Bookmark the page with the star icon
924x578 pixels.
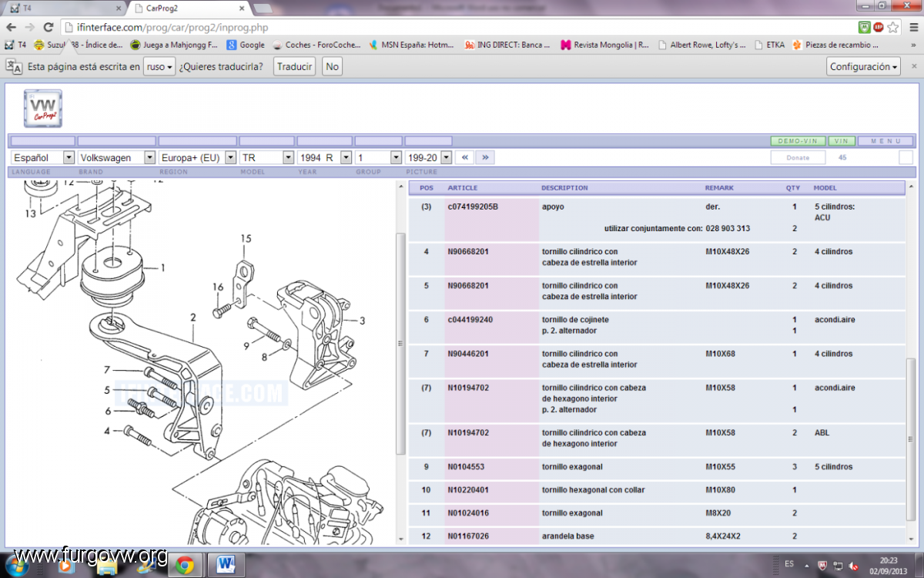coord(893,27)
